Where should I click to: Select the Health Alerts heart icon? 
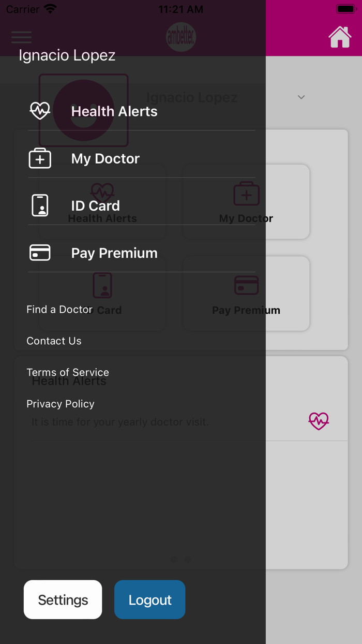pyautogui.click(x=40, y=110)
